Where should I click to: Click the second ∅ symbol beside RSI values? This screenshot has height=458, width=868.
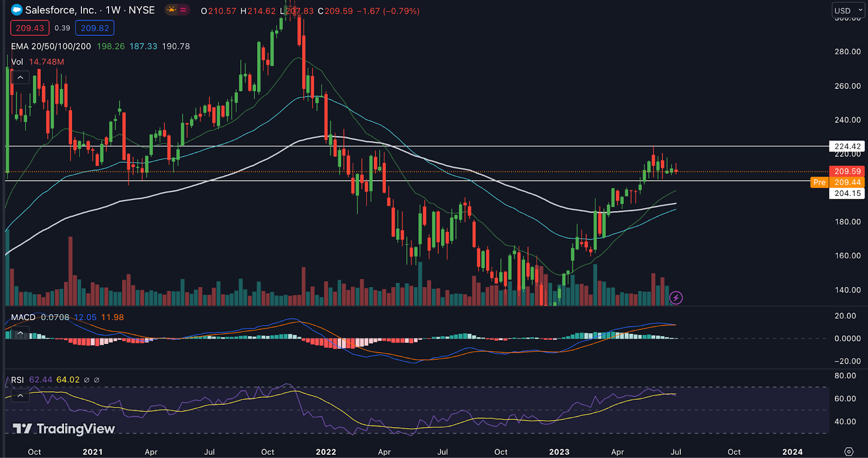pyautogui.click(x=97, y=380)
